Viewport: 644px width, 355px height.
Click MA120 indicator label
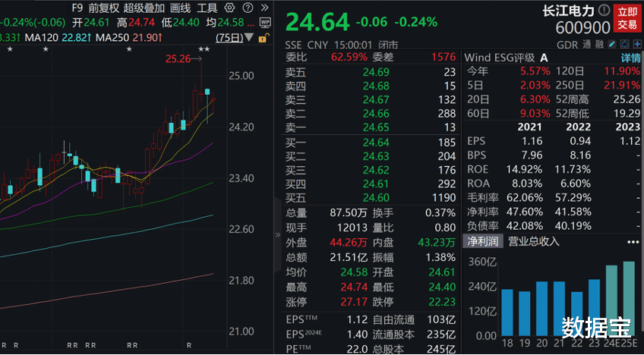(x=43, y=38)
